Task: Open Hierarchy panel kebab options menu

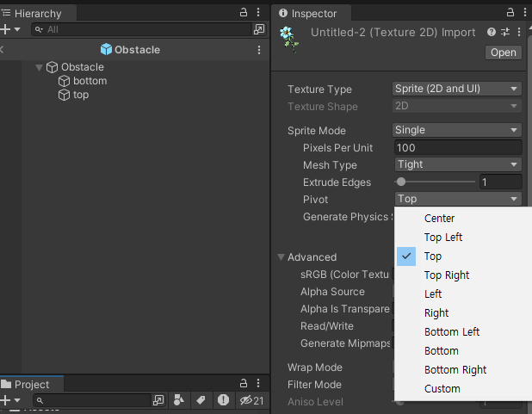Action: 258,13
